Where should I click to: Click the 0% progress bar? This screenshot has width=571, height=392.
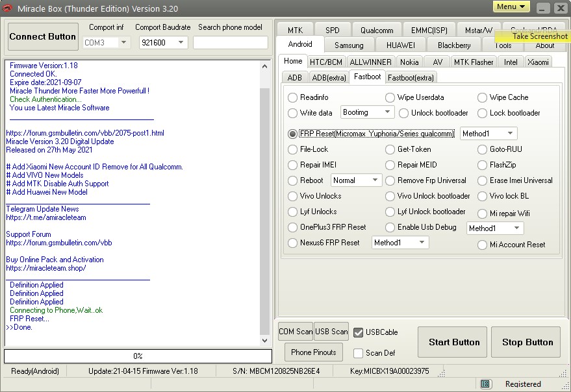click(138, 356)
